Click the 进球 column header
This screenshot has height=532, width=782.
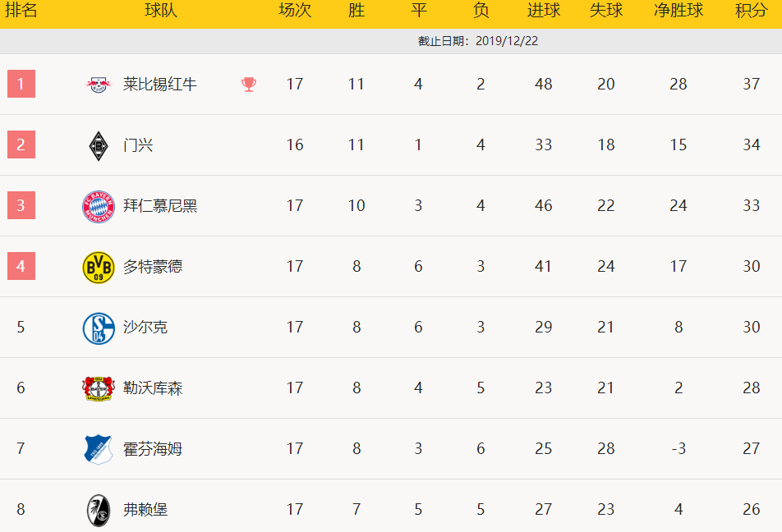[543, 10]
